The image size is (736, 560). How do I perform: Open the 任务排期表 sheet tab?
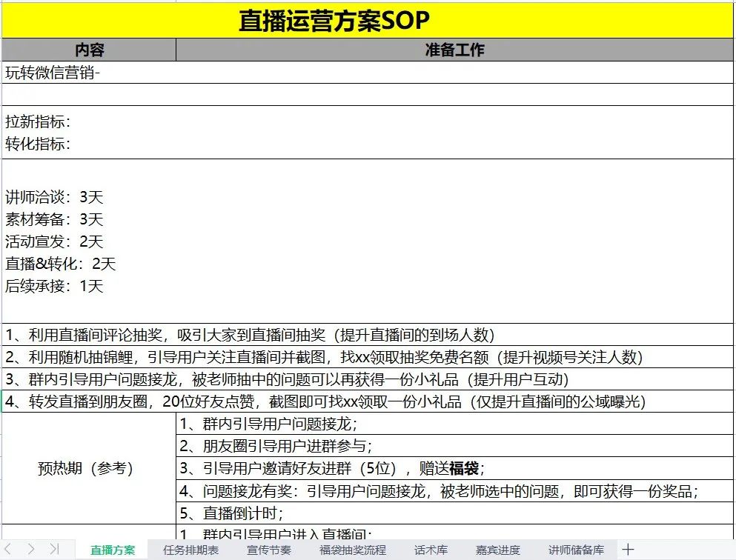tap(190, 550)
